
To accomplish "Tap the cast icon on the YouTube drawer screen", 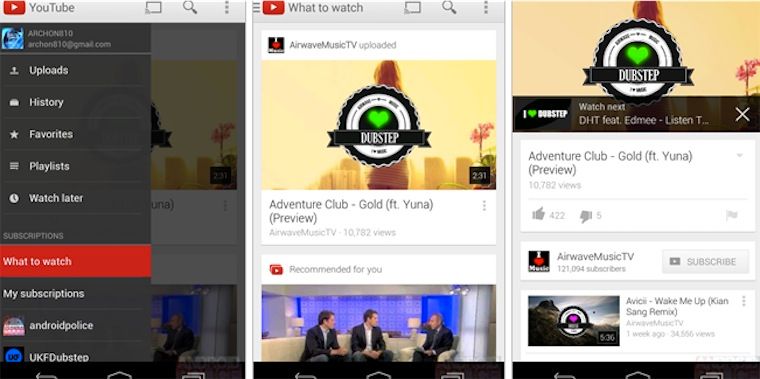I will 154,7.
